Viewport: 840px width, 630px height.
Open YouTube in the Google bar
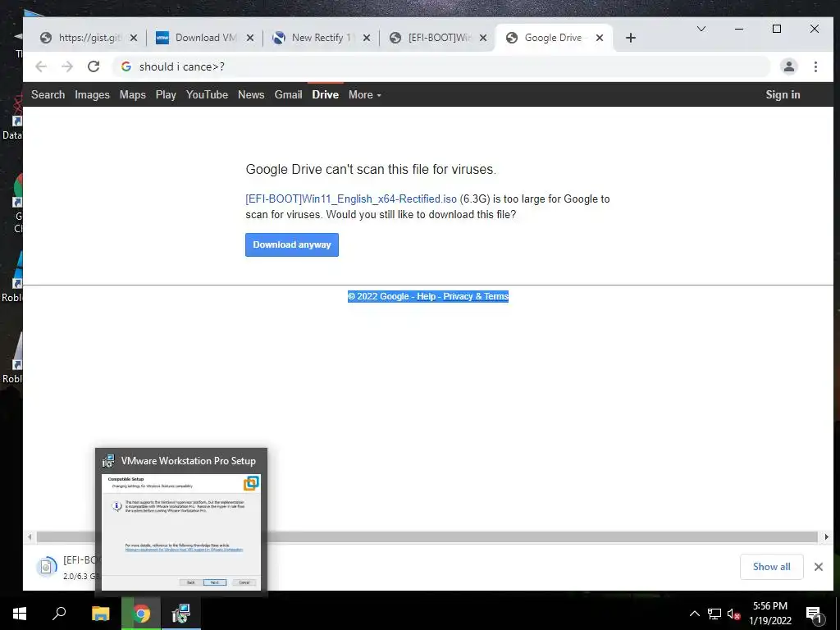point(207,95)
